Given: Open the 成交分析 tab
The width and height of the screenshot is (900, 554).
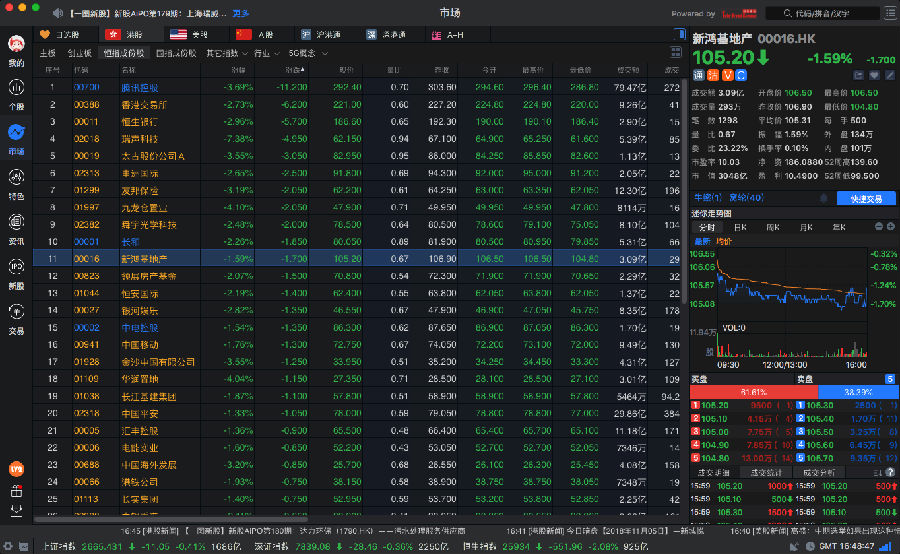Looking at the screenshot, I should point(818,472).
